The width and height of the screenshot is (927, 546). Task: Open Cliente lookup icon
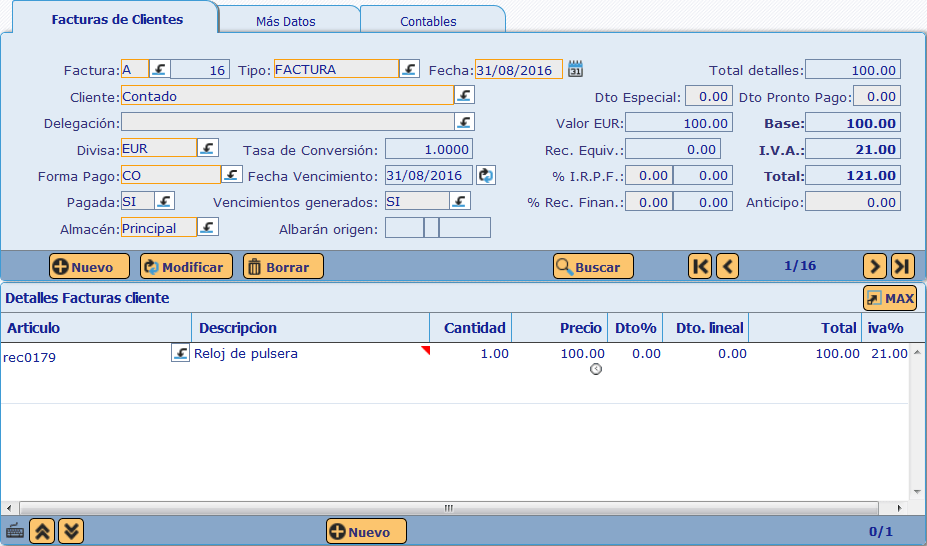[465, 95]
